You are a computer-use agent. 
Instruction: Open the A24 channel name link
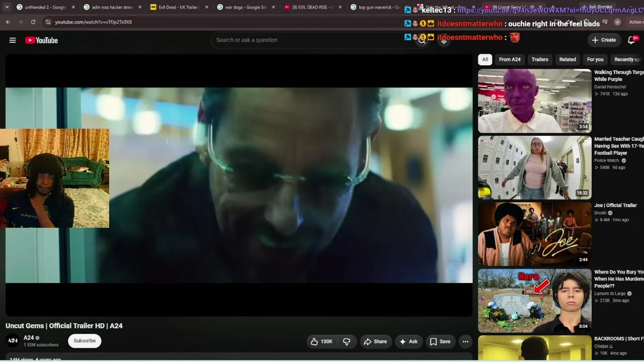point(29,338)
